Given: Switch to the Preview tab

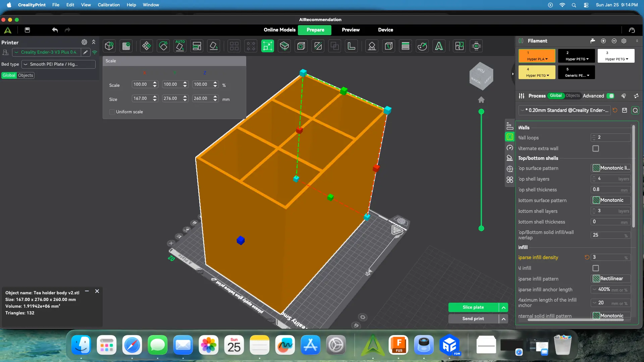Looking at the screenshot, I should click(x=351, y=30).
